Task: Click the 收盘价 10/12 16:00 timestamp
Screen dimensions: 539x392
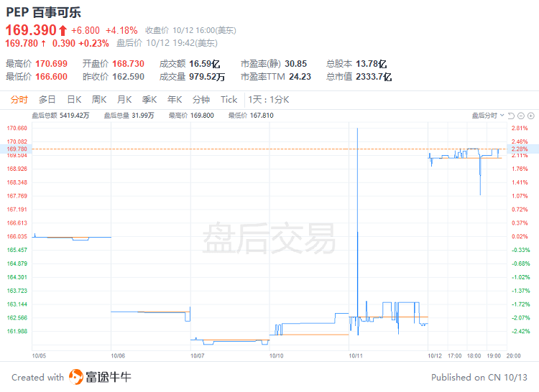Action: [x=190, y=31]
